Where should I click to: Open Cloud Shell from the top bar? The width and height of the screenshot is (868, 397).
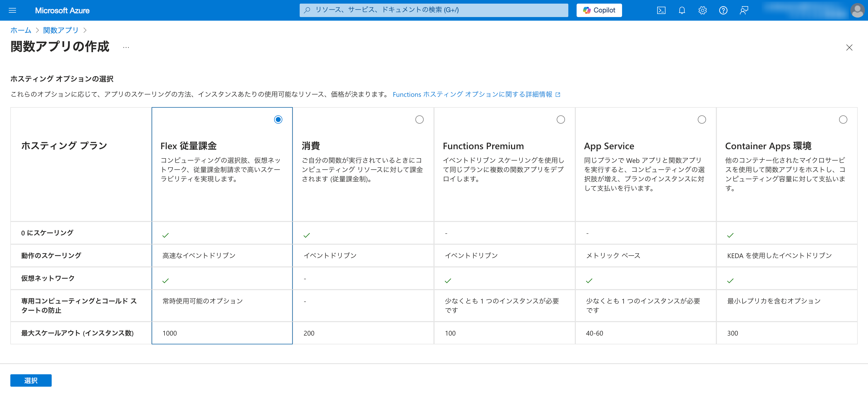[x=661, y=10]
